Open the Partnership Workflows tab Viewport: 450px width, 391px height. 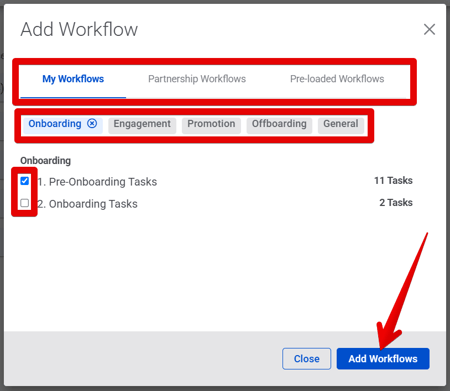coord(197,79)
